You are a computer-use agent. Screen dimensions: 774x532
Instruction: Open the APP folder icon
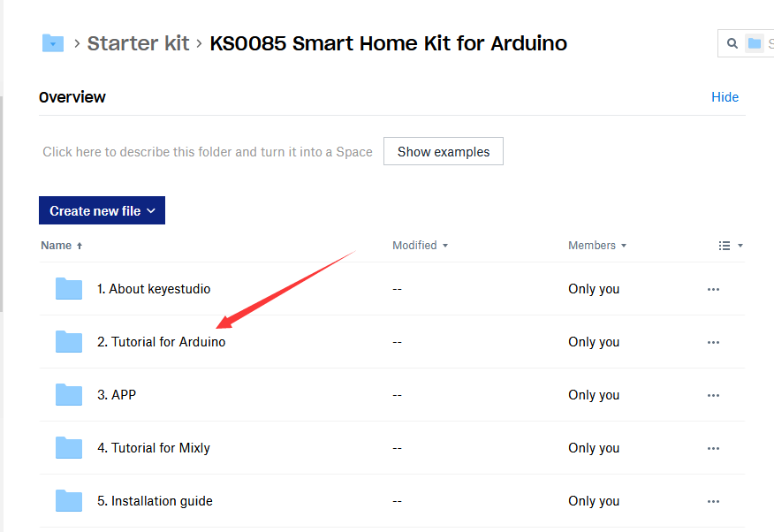pos(69,395)
